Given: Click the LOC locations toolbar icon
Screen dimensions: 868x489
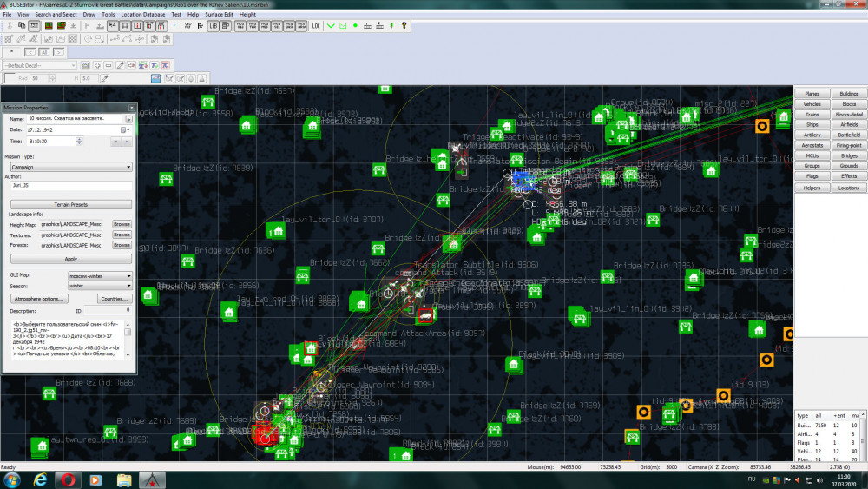Looking at the screenshot, I should click(x=316, y=25).
